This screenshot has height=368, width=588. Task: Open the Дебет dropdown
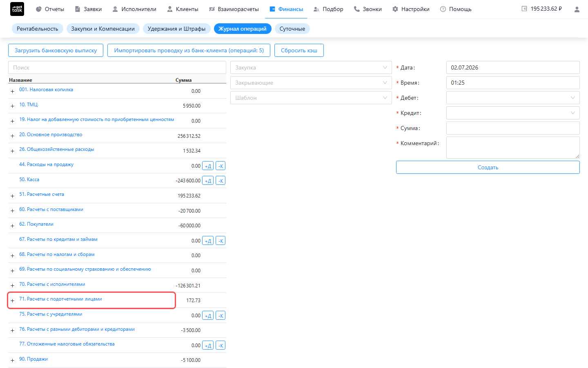click(513, 98)
